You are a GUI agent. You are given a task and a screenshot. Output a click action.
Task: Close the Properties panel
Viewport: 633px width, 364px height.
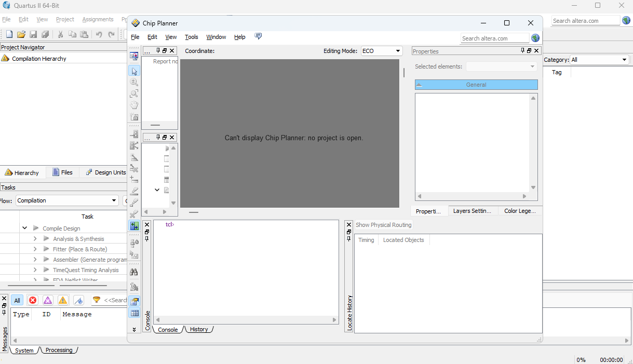(x=536, y=50)
